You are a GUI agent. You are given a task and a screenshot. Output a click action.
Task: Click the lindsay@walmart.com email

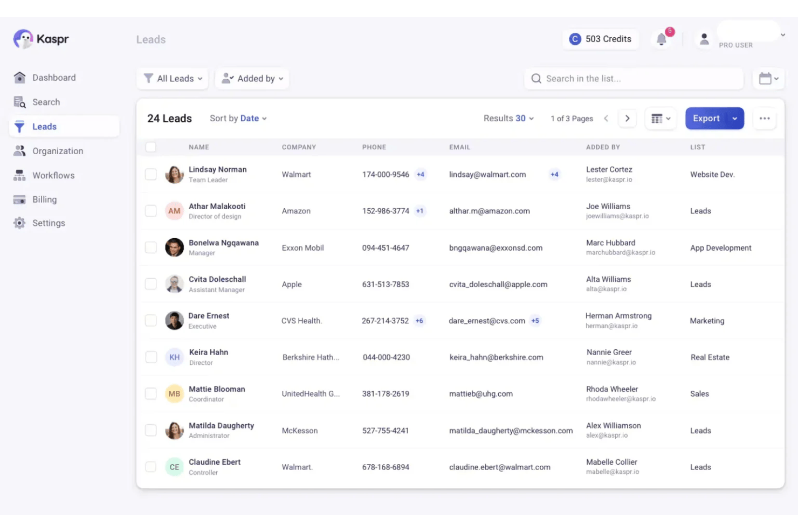(487, 175)
